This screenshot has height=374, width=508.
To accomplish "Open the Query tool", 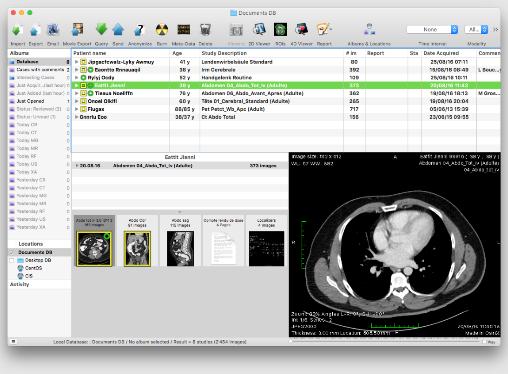I will pyautogui.click(x=101, y=29).
